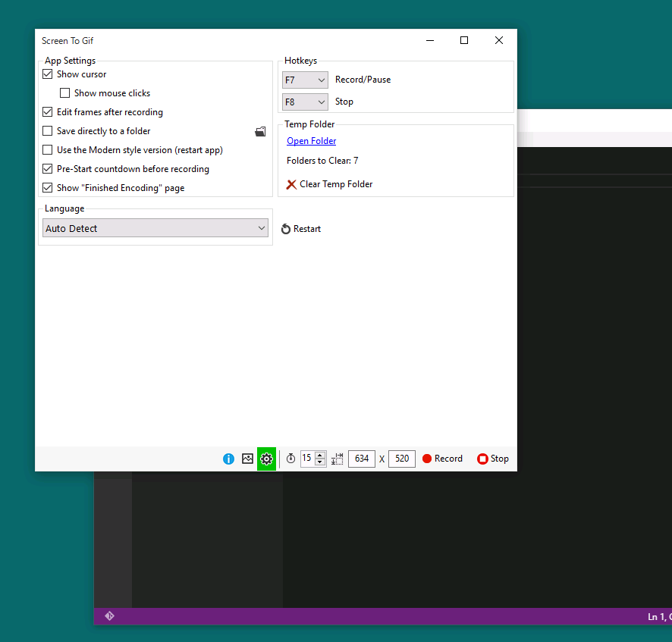The width and height of the screenshot is (672, 642).
Task: Open the info/about icon in bottom toolbar
Action: point(228,459)
